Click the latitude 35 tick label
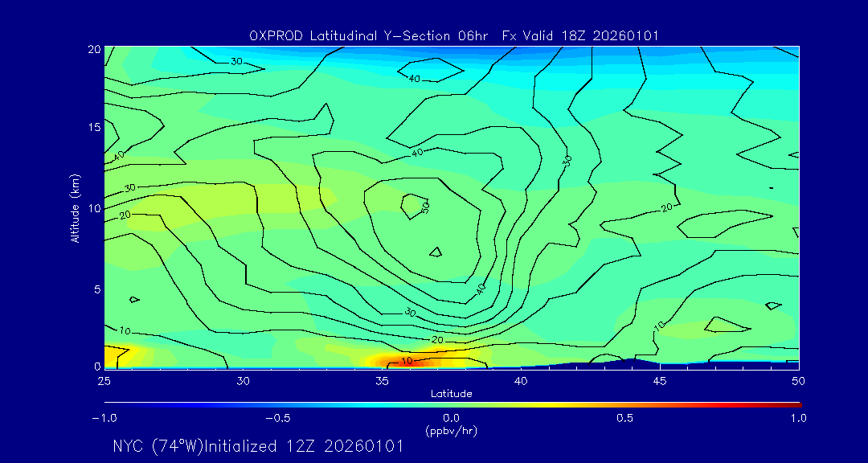Image resolution: width=868 pixels, height=463 pixels. click(x=383, y=380)
